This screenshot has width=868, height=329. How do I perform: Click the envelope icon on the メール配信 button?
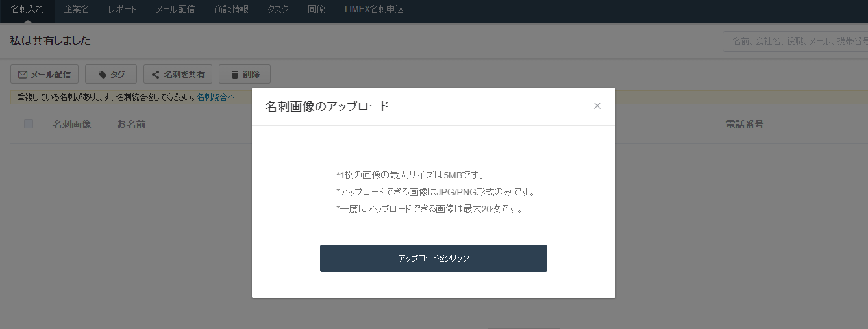tap(23, 75)
